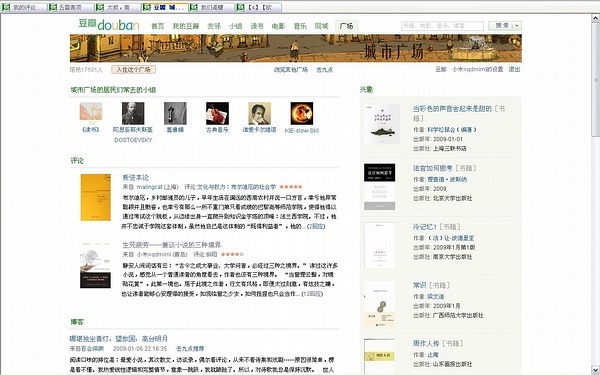Click the (2回应) replies link
The height and width of the screenshot is (375, 600).
pos(316,227)
